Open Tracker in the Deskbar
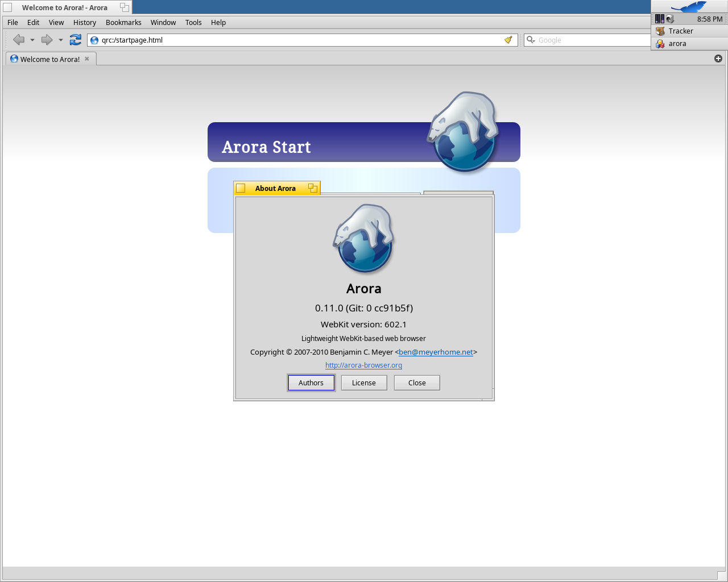 (689, 31)
